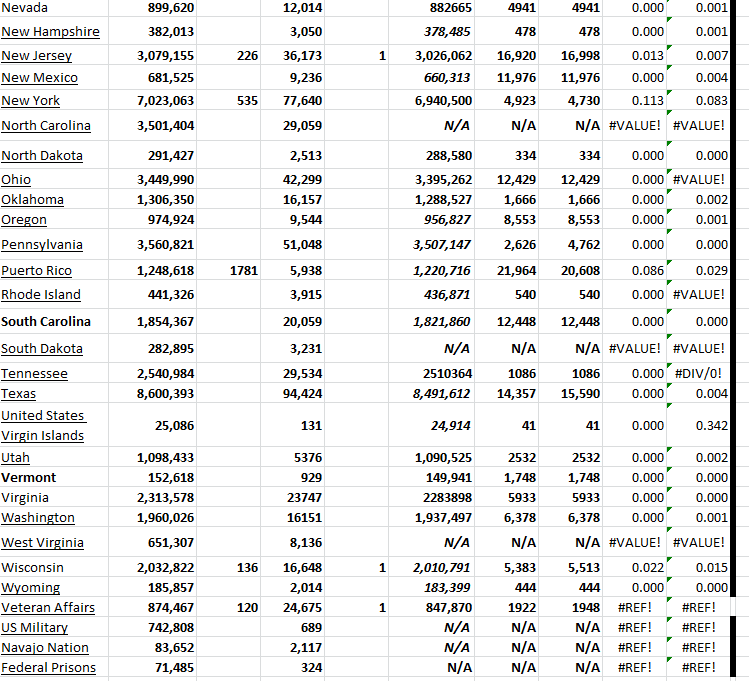Select the New York cell showing 7,023,063
Image resolution: width=749 pixels, height=681 pixels.
pyautogui.click(x=165, y=101)
